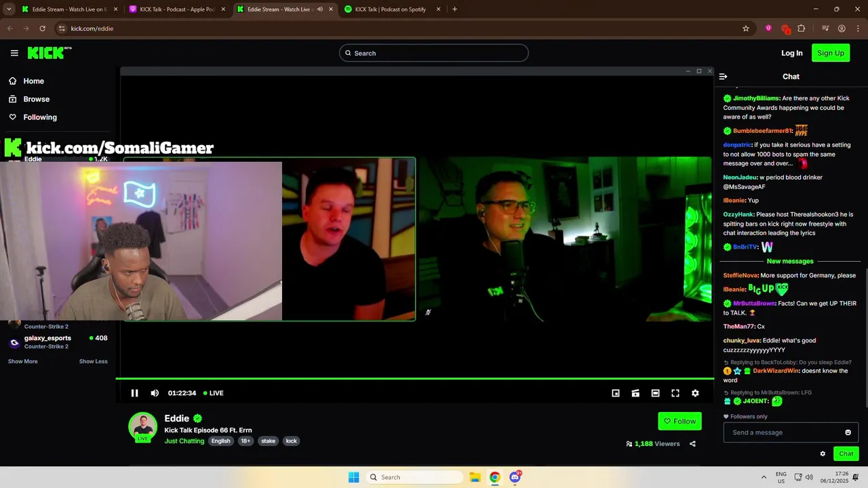
Task: Open chat settings gear icon
Action: coord(823,454)
